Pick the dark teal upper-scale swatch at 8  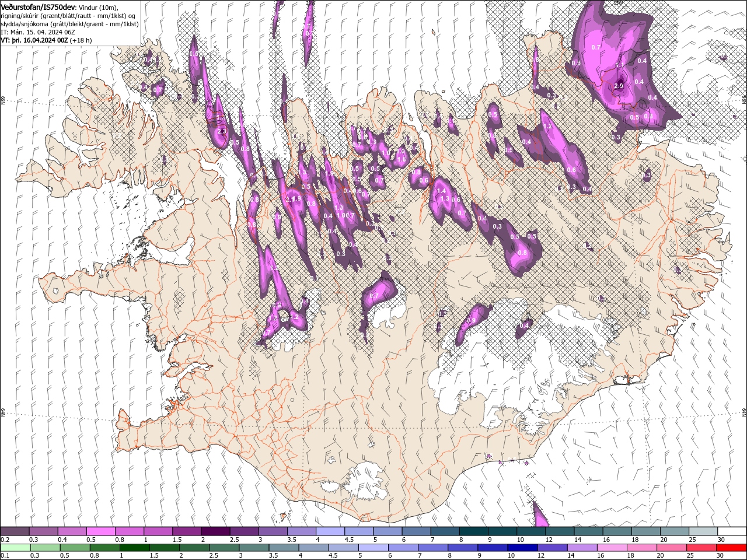pyautogui.click(x=473, y=531)
